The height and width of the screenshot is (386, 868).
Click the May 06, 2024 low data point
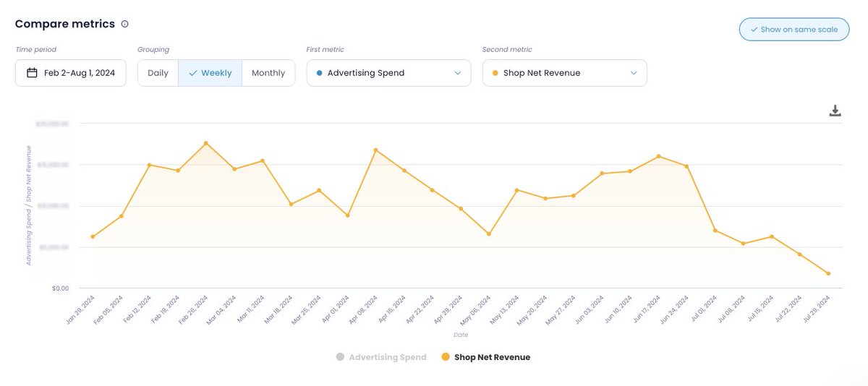489,234
